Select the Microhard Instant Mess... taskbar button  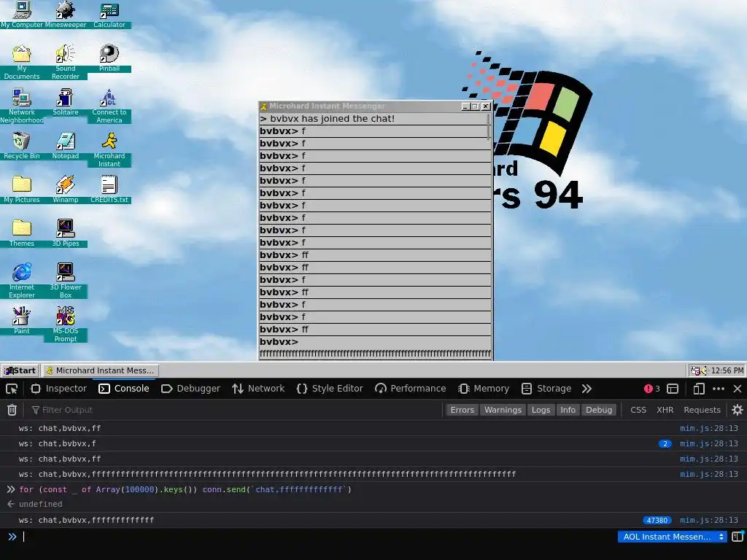tap(101, 370)
